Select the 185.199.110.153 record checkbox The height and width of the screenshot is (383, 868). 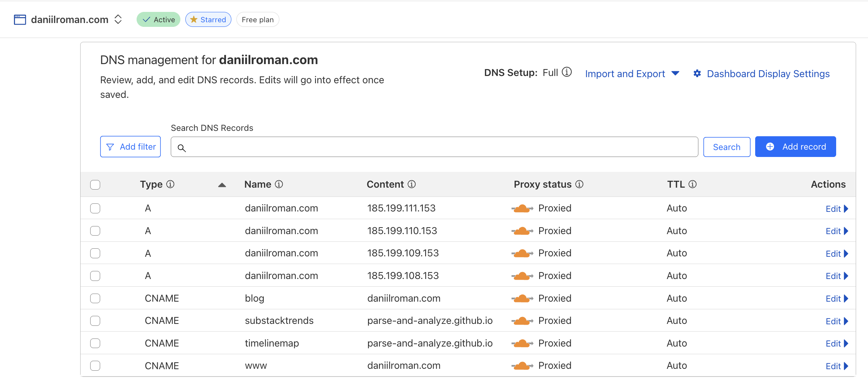[95, 231]
